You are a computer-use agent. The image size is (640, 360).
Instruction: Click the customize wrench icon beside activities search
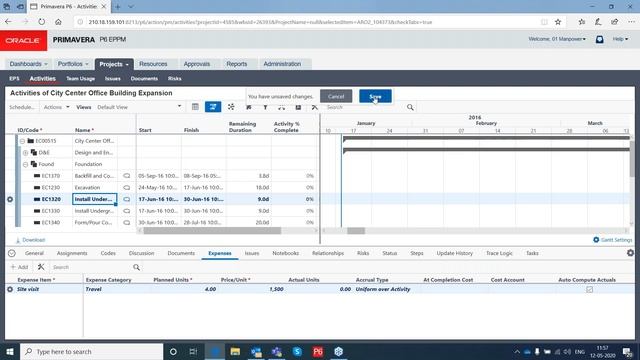(315, 107)
